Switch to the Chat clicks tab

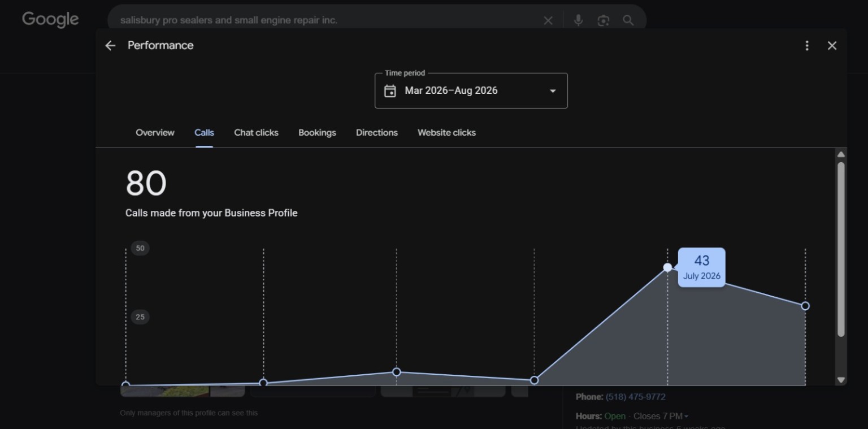click(256, 133)
